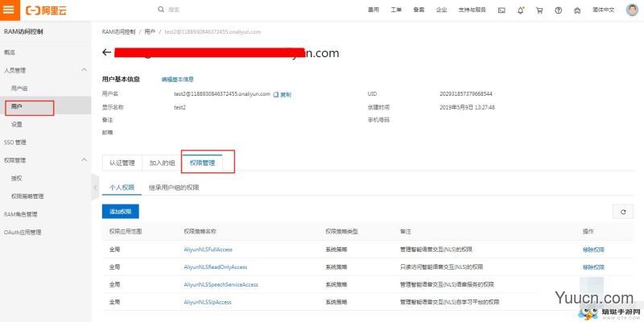Open the shopping cart icon
Viewport: 644px width, 322px height.
[539, 10]
